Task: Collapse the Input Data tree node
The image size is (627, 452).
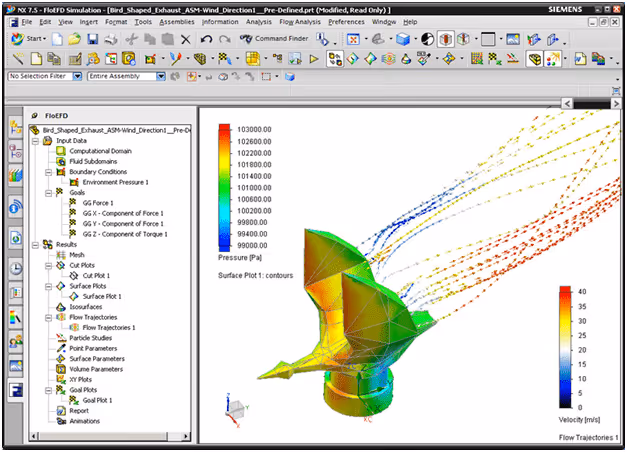Action: click(35, 141)
